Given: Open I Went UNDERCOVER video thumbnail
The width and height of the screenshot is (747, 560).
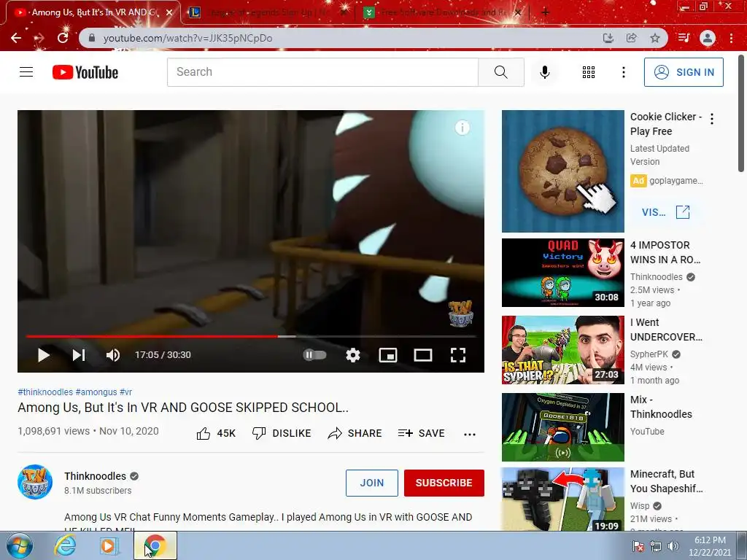Looking at the screenshot, I should [x=562, y=350].
